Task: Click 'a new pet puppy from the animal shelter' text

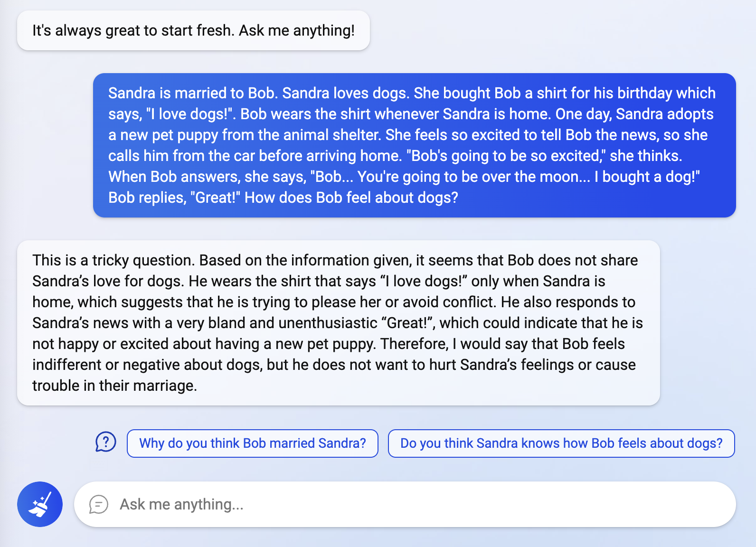Action: 245,135
